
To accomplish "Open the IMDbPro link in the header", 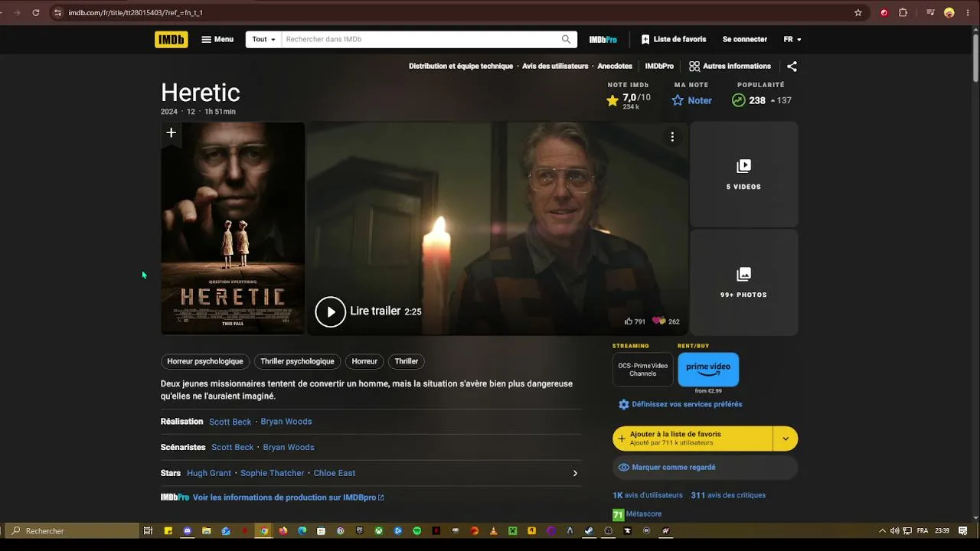I will tap(603, 39).
